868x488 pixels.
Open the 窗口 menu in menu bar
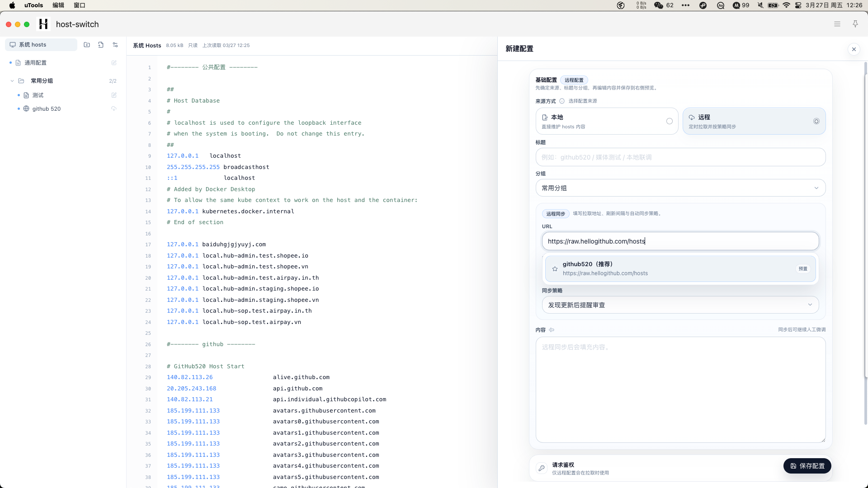80,5
